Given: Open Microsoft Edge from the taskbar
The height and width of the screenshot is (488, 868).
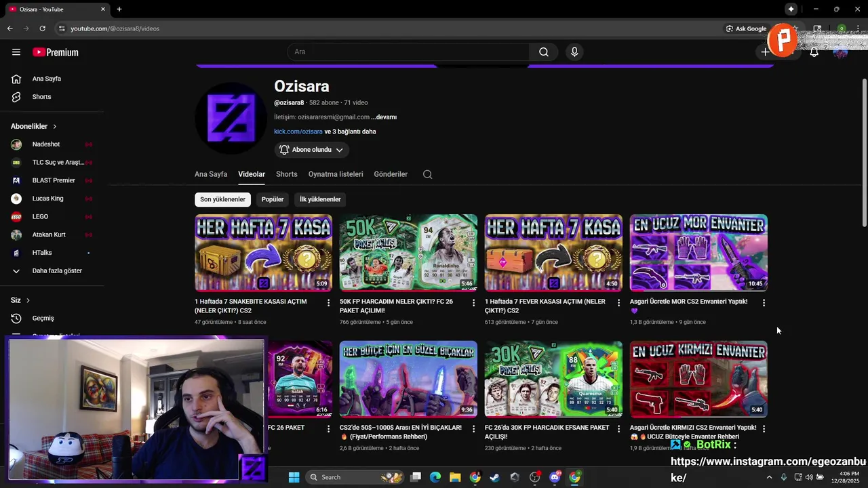Looking at the screenshot, I should pos(435,477).
